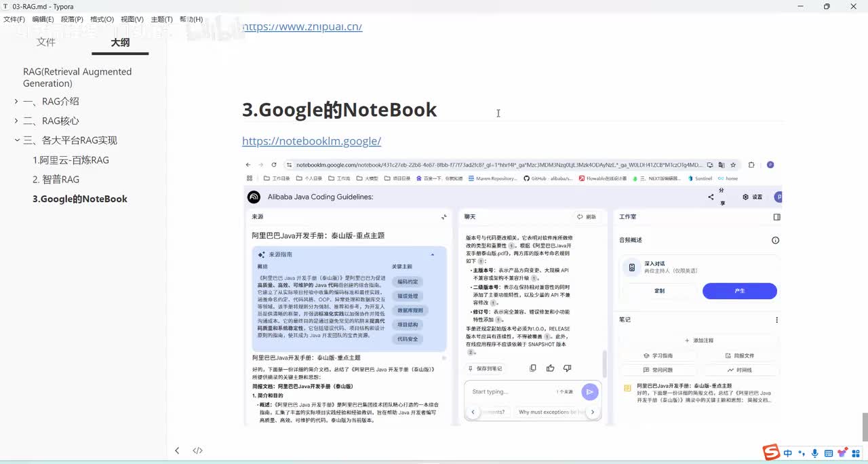Open the IME skin shirt icon
The image size is (868, 464).
point(843,452)
